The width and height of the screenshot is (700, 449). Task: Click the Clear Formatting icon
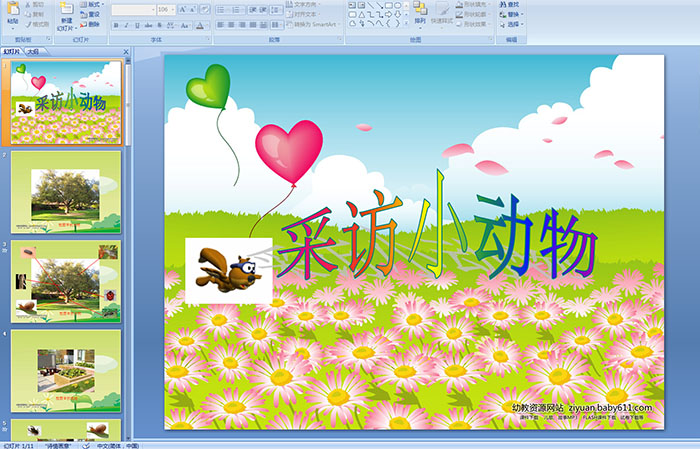[x=203, y=9]
